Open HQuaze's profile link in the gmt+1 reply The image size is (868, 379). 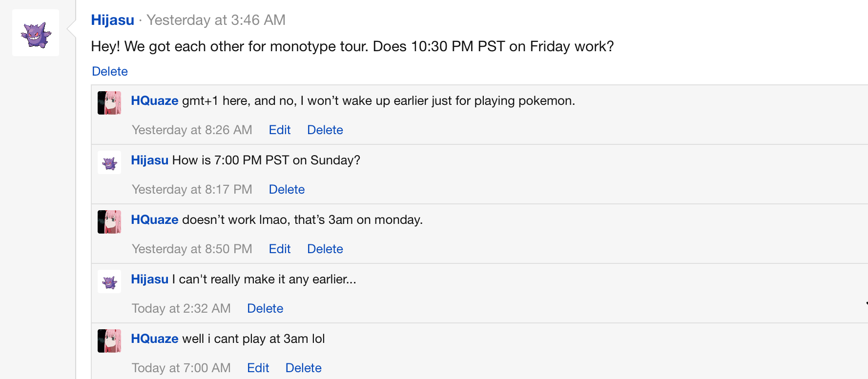tap(154, 100)
